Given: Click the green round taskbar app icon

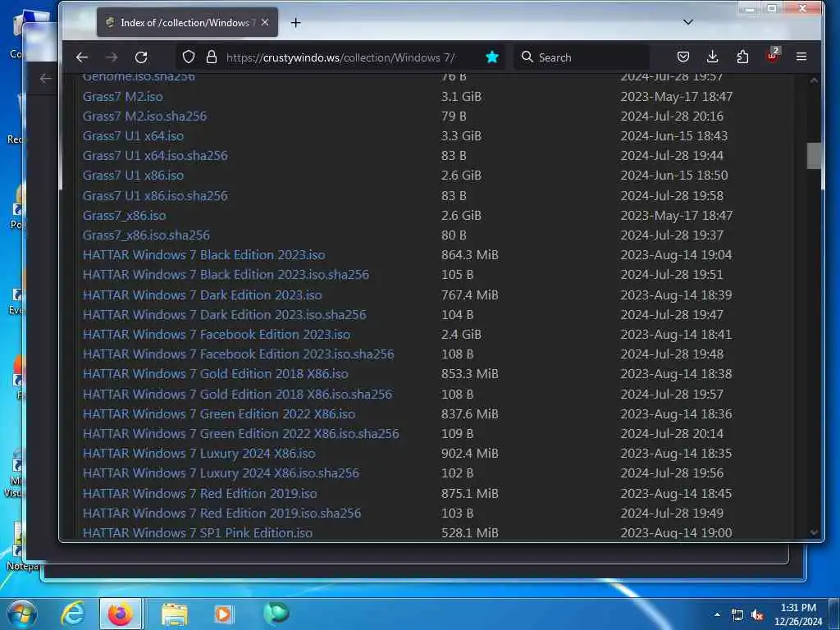Looking at the screenshot, I should coord(276,614).
